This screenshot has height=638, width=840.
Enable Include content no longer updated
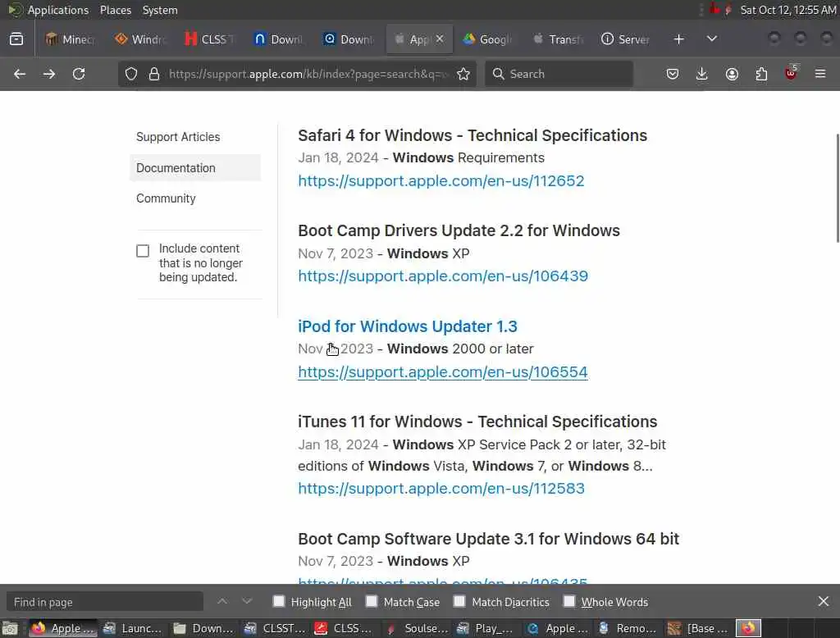pos(143,251)
